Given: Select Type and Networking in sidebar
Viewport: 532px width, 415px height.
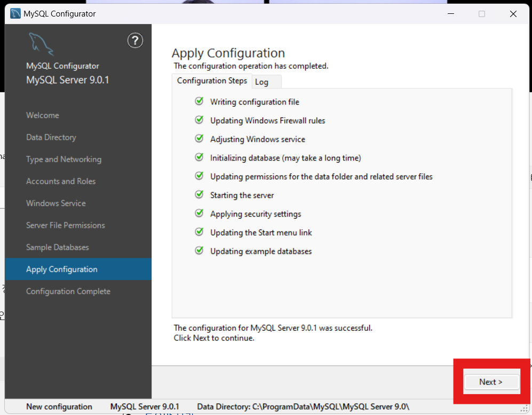Looking at the screenshot, I should [64, 159].
